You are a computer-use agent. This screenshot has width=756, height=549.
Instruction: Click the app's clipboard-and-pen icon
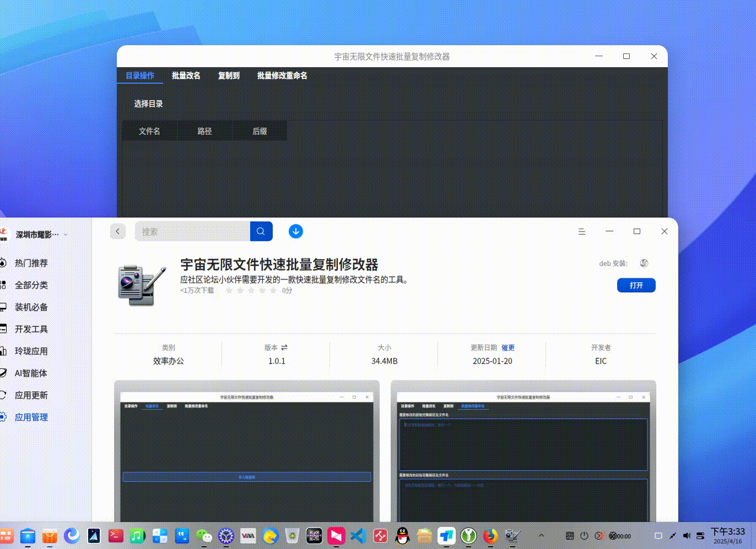tap(142, 285)
